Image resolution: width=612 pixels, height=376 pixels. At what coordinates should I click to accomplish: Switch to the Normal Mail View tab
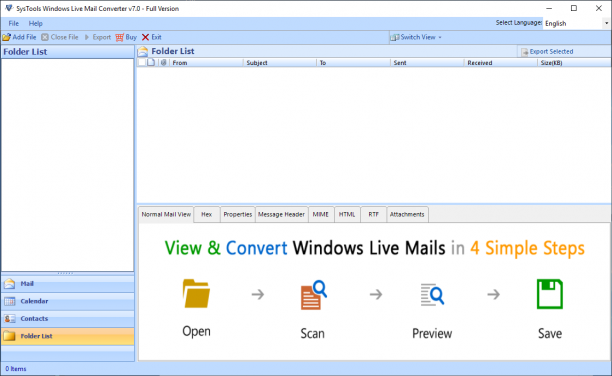point(166,214)
